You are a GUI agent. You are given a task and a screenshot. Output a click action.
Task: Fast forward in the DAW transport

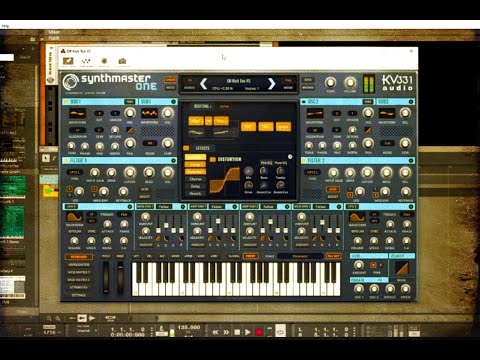click(x=226, y=332)
